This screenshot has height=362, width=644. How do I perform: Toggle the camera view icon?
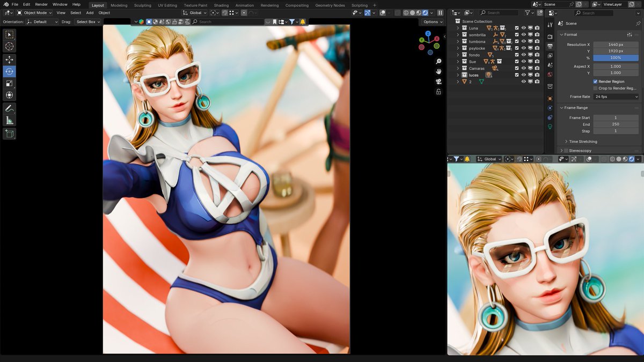click(x=438, y=82)
